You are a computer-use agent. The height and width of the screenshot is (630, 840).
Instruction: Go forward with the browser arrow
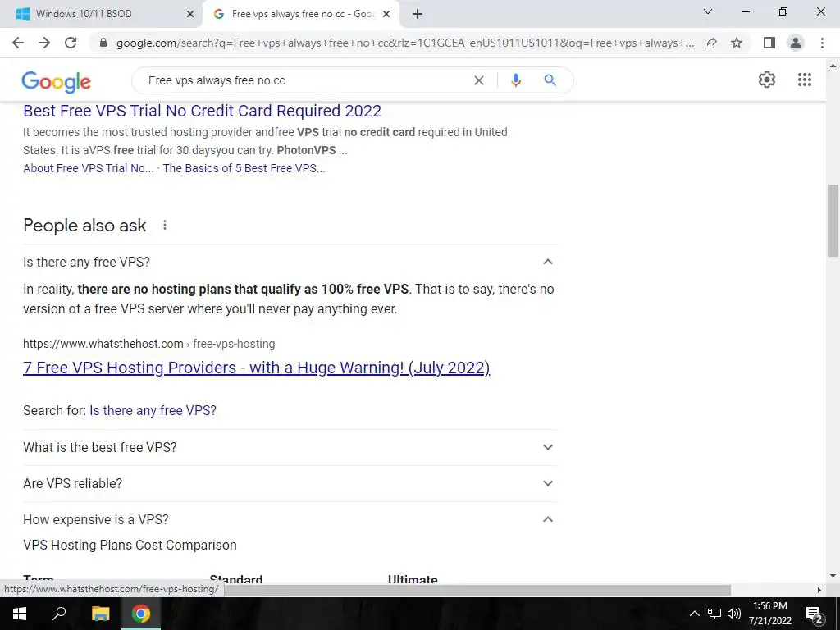point(44,43)
